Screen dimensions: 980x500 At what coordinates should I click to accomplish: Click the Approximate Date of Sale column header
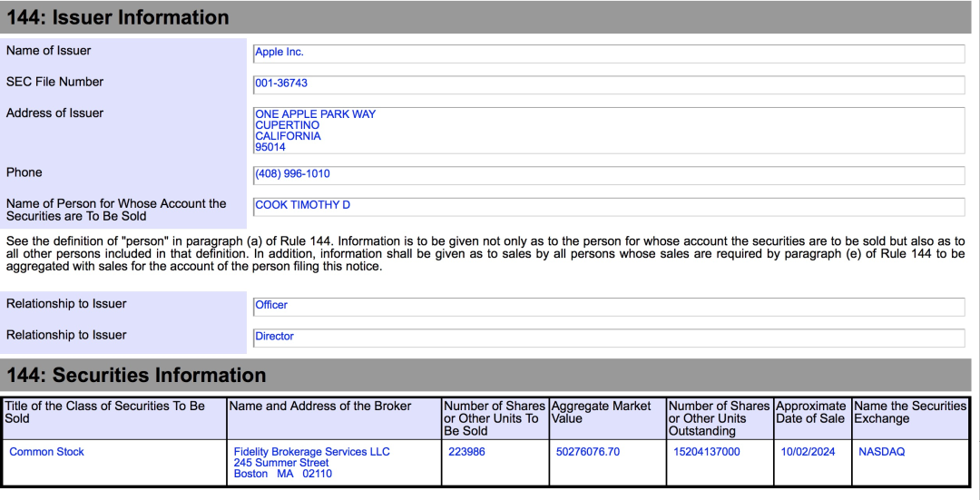[812, 418]
